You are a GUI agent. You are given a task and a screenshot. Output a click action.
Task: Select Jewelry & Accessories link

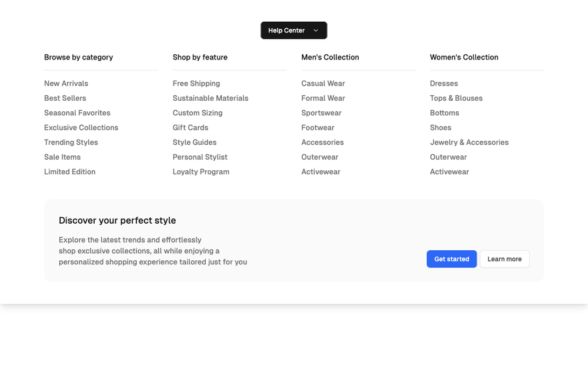click(x=469, y=142)
